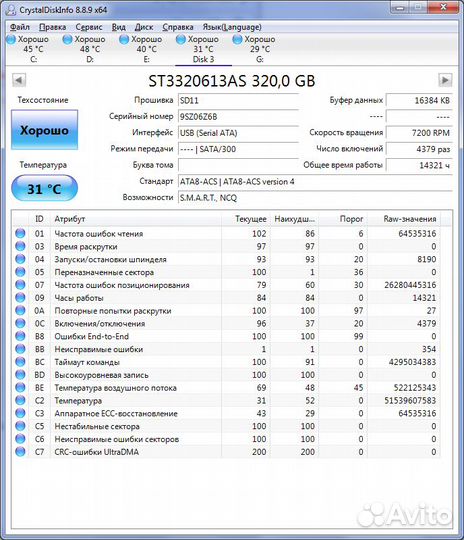This screenshot has width=464, height=540.
Task: Click the standard field ATA8-ACS
Action: click(315, 181)
